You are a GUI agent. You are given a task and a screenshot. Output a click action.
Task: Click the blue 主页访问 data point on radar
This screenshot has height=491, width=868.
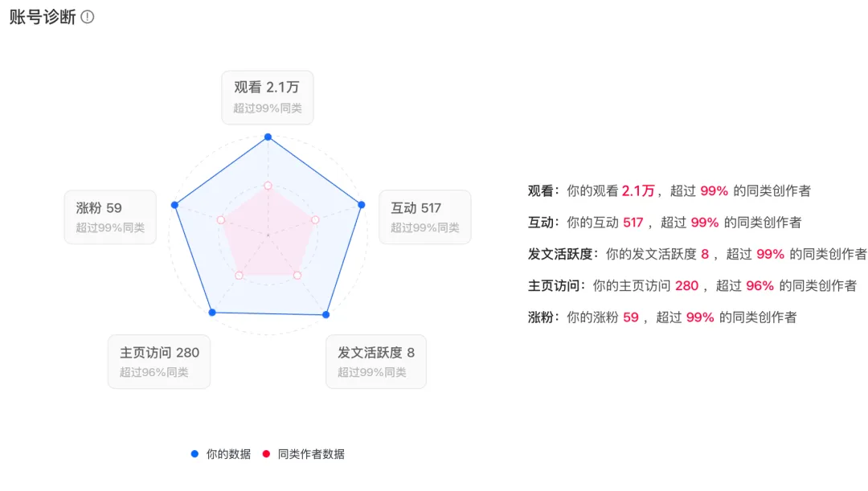point(212,312)
